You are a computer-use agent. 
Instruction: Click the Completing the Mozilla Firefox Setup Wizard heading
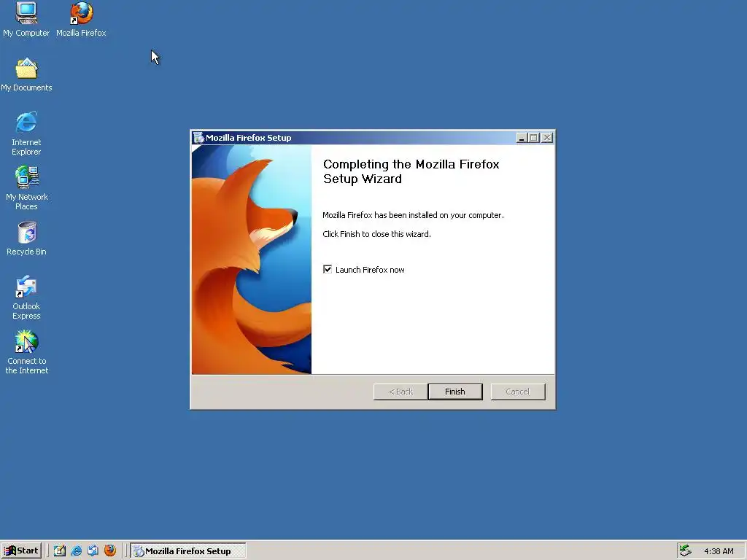click(411, 171)
